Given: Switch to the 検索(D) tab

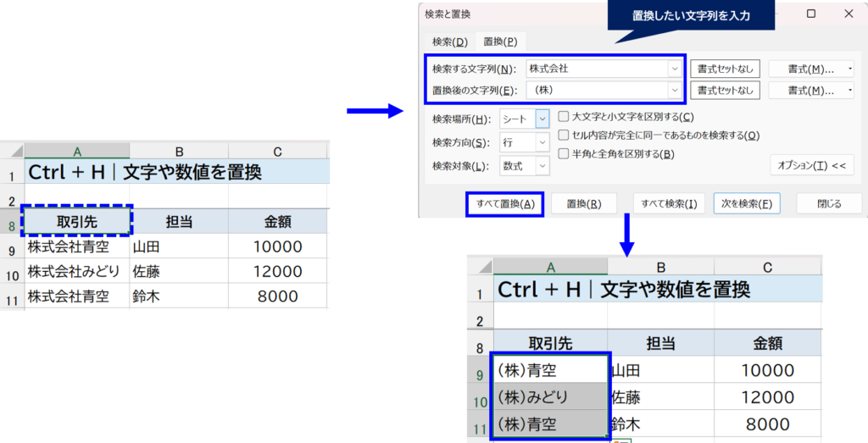Looking at the screenshot, I should pyautogui.click(x=450, y=42).
